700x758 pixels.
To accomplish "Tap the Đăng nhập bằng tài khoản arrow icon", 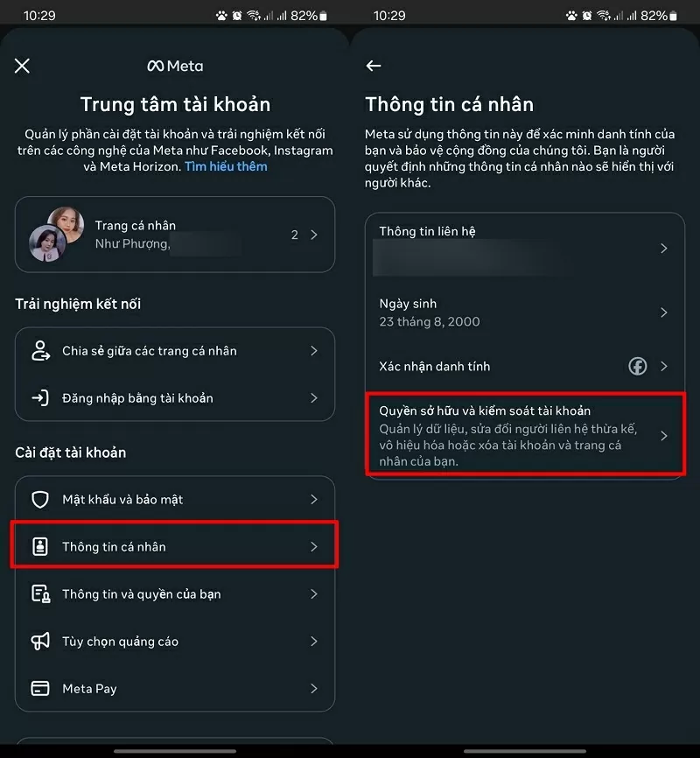I will (40, 398).
